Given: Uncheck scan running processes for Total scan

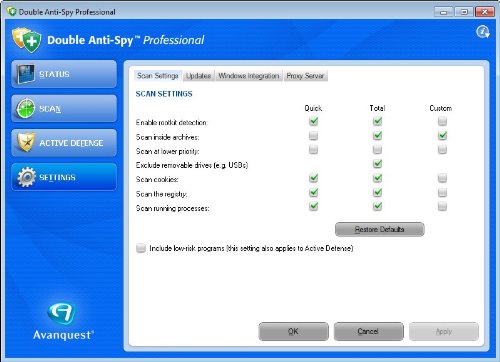Looking at the screenshot, I should click(377, 206).
